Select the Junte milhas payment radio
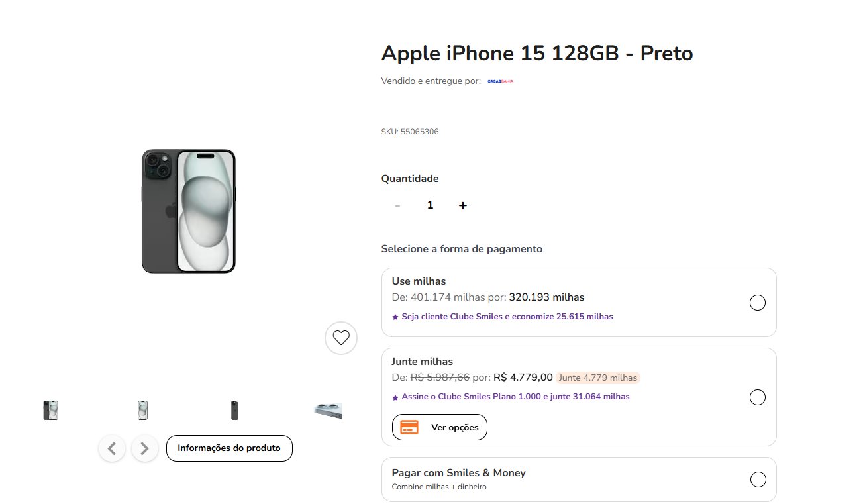The image size is (863, 504). pos(757,397)
